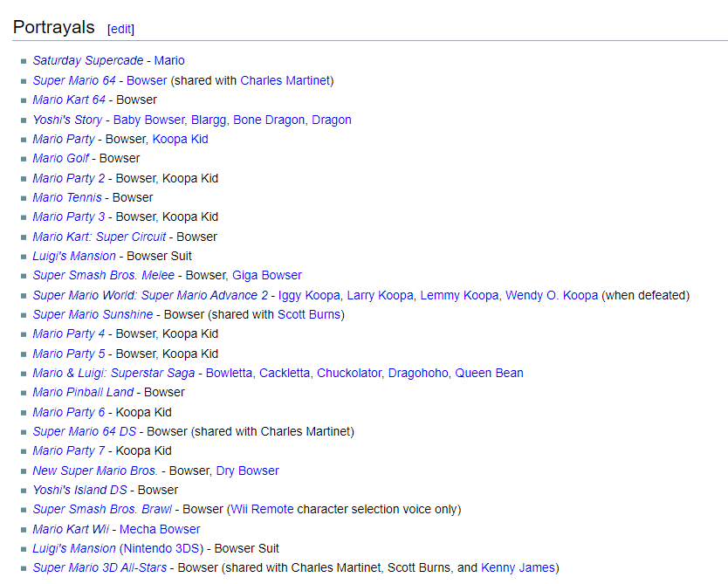Screen dimensions: 728x584
Task: Click the Wii Remote link
Action: (x=263, y=510)
